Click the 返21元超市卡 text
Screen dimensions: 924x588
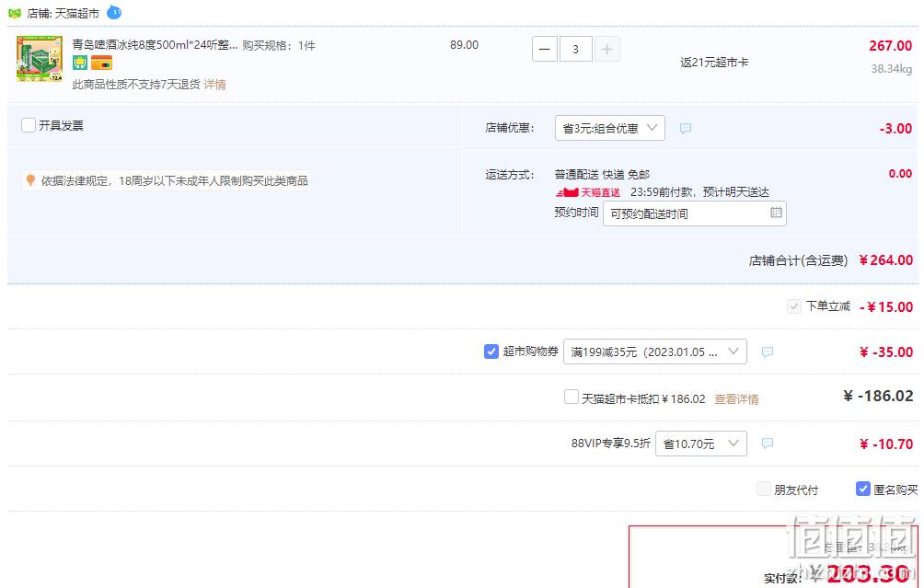pos(714,63)
